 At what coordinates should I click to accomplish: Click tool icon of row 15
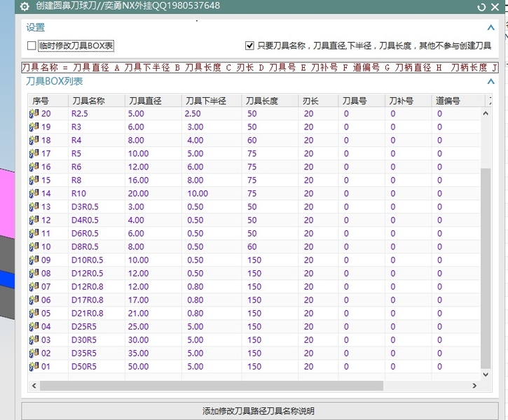(x=34, y=180)
